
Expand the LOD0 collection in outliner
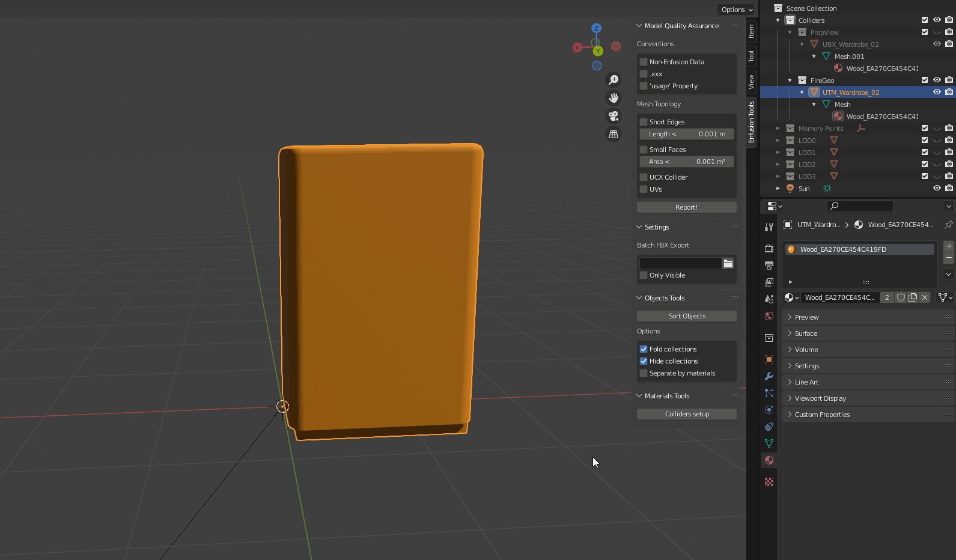778,141
